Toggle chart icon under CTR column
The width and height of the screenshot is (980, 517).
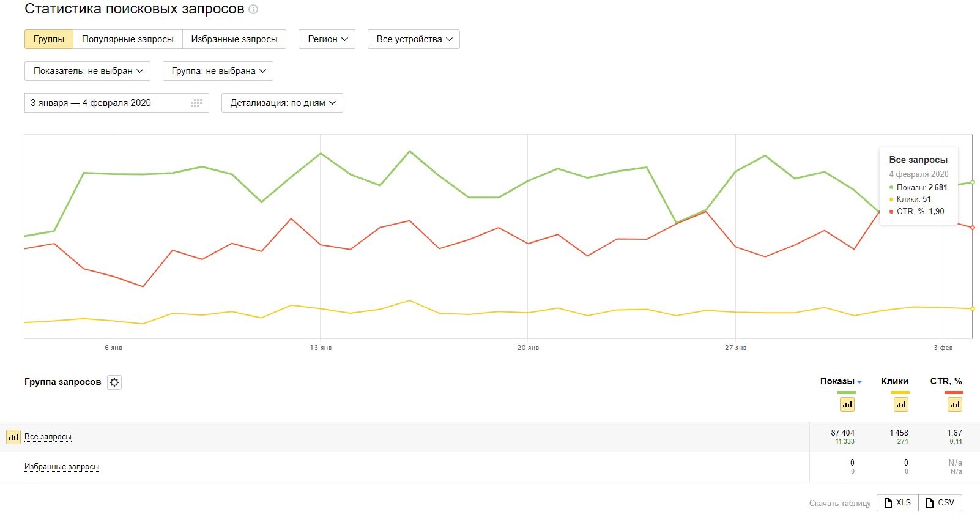pyautogui.click(x=955, y=404)
